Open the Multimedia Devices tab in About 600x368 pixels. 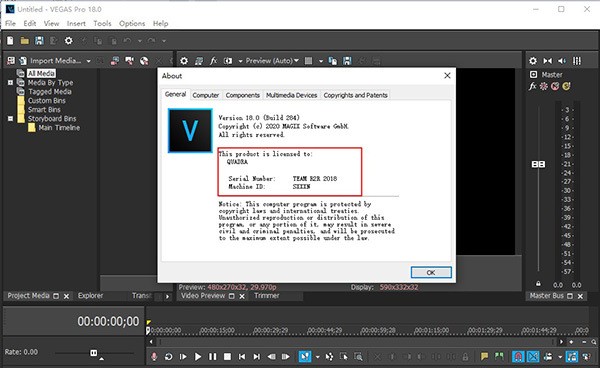(x=292, y=95)
